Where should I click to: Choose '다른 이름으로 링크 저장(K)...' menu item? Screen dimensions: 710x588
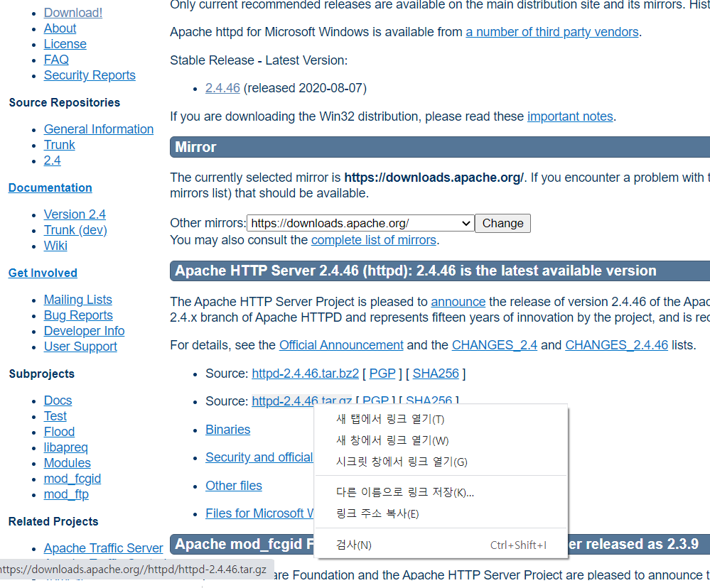(x=441, y=492)
